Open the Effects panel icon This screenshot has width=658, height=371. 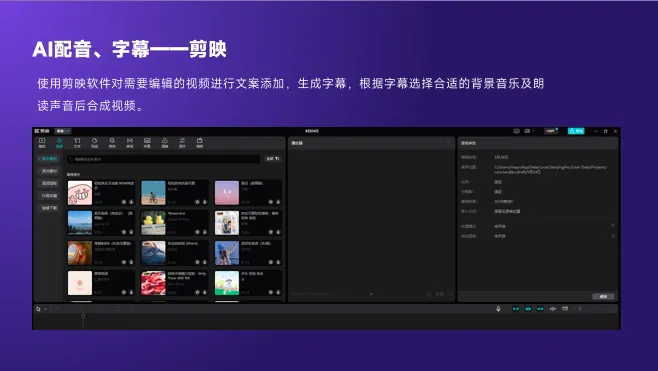(112, 143)
